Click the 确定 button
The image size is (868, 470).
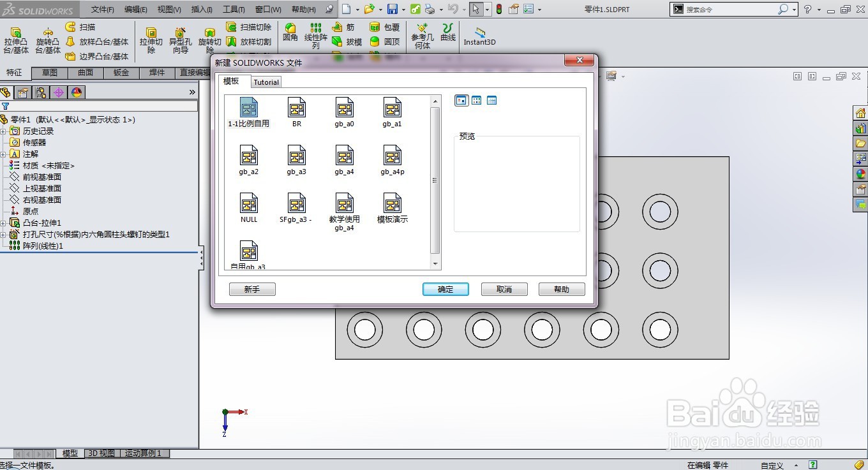(445, 290)
